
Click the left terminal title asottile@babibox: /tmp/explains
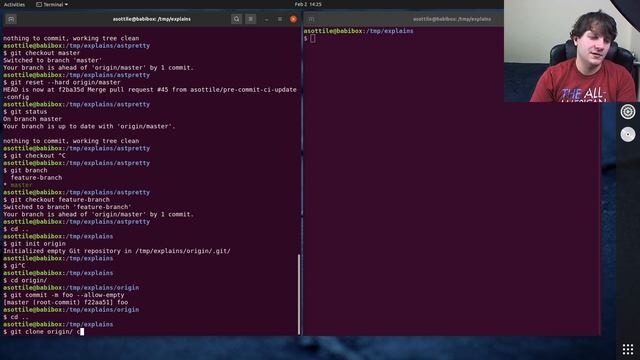[151, 19]
